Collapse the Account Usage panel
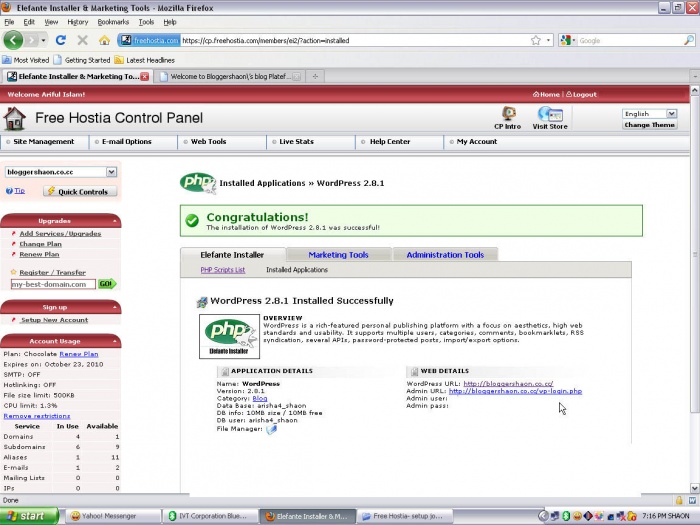Image resolution: width=700 pixels, height=525 pixels. [115, 341]
